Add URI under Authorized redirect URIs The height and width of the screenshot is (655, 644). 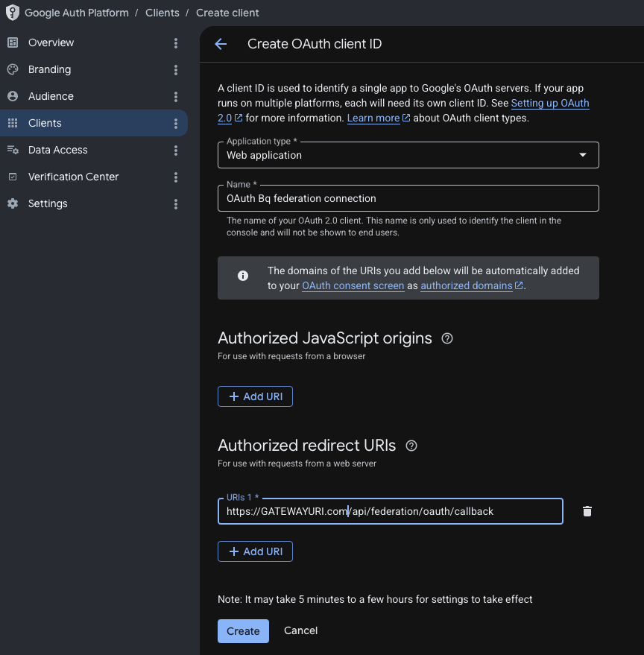(255, 551)
